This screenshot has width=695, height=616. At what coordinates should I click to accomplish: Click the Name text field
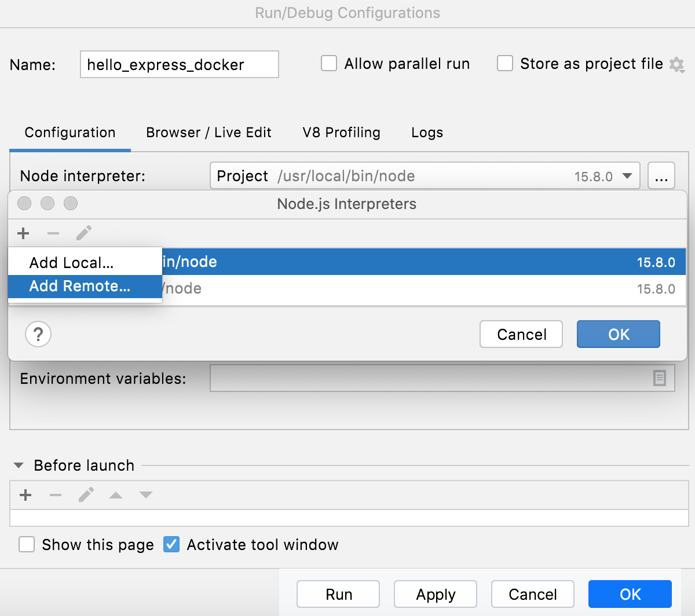pyautogui.click(x=179, y=64)
